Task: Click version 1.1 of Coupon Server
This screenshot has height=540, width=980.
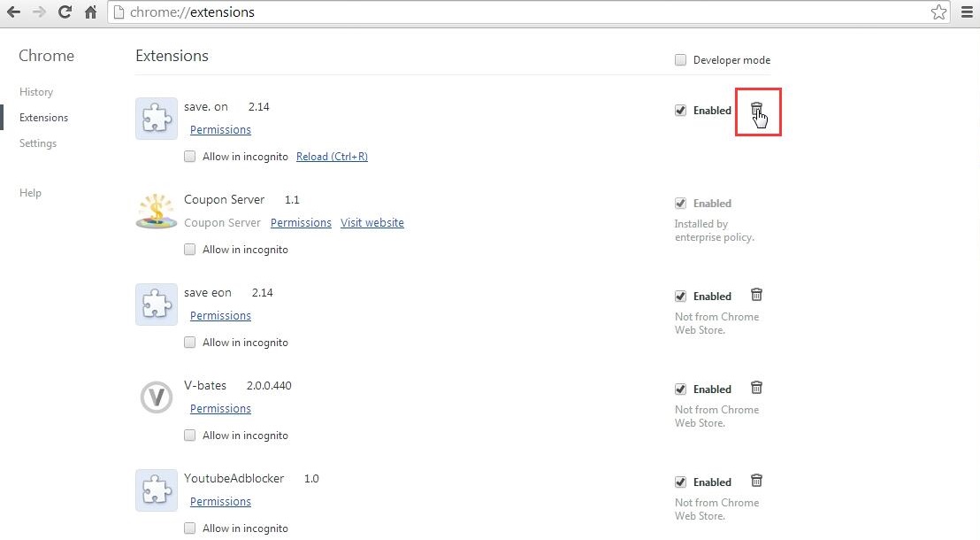Action: click(292, 199)
